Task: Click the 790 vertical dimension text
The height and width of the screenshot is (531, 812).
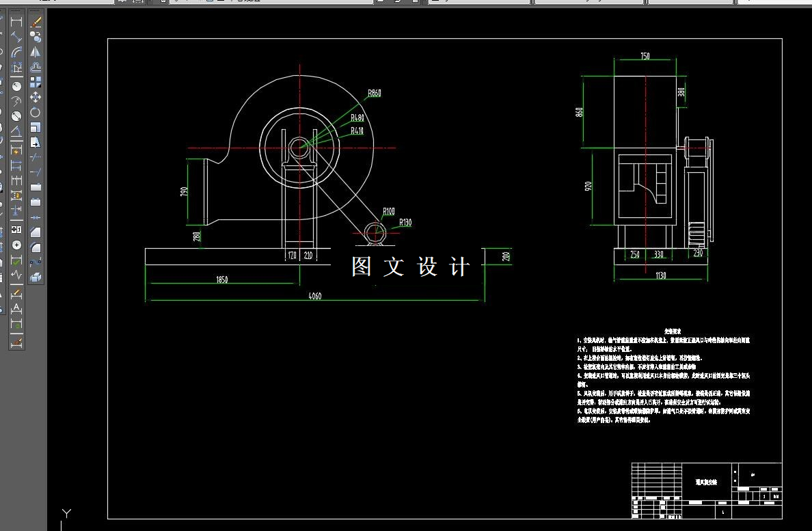Action: pos(184,191)
